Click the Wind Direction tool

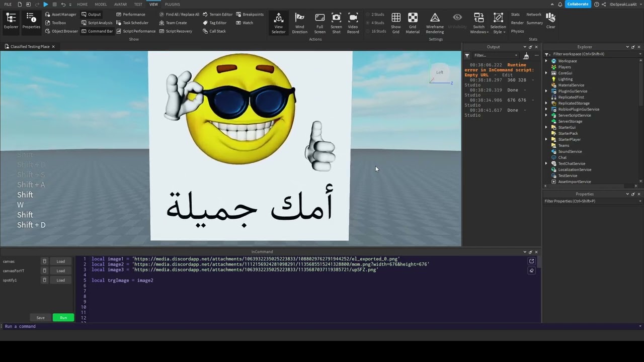click(299, 23)
